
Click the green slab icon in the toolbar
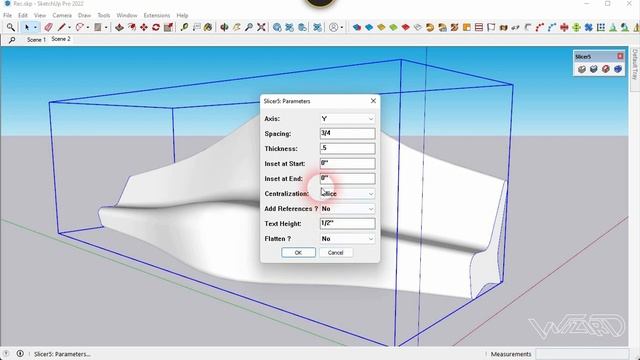coord(393,27)
